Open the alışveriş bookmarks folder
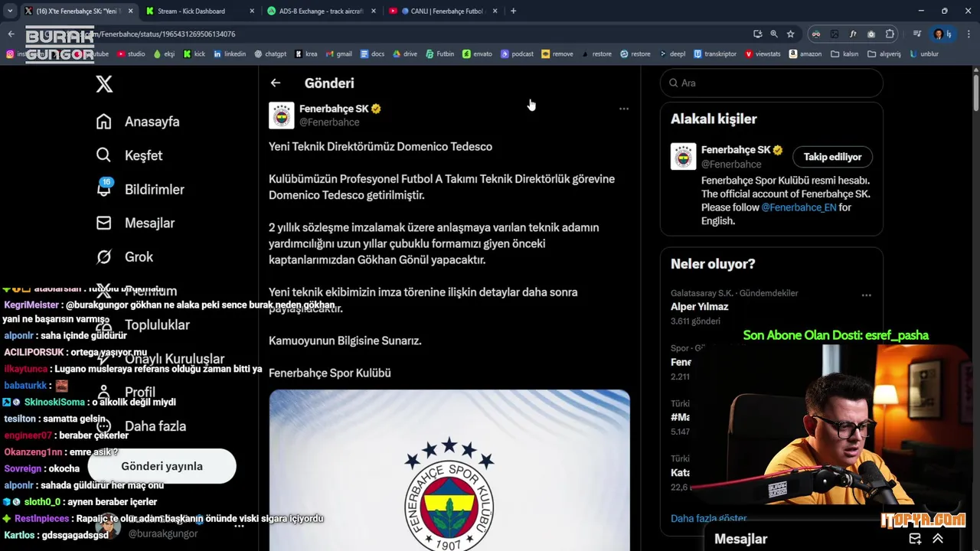 (884, 54)
